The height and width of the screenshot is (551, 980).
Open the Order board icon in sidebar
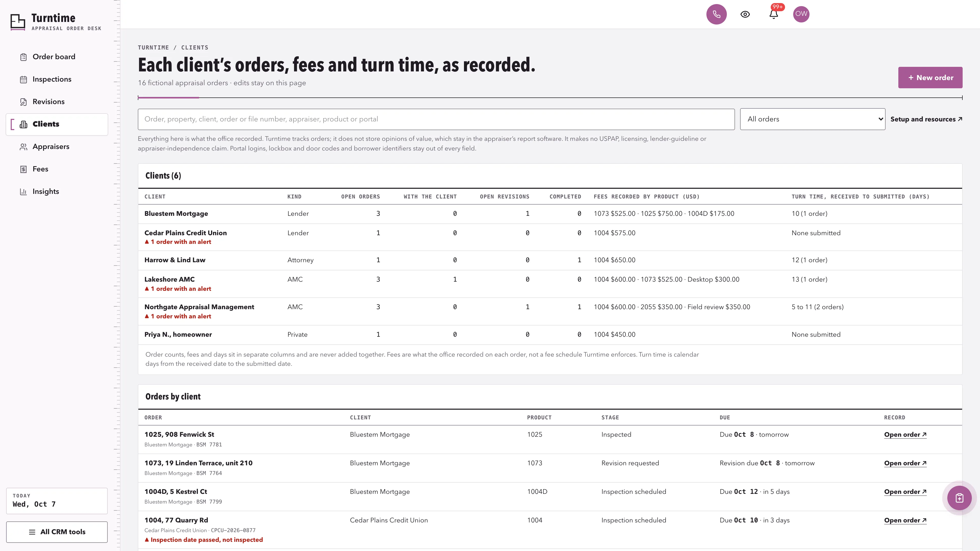[23, 57]
